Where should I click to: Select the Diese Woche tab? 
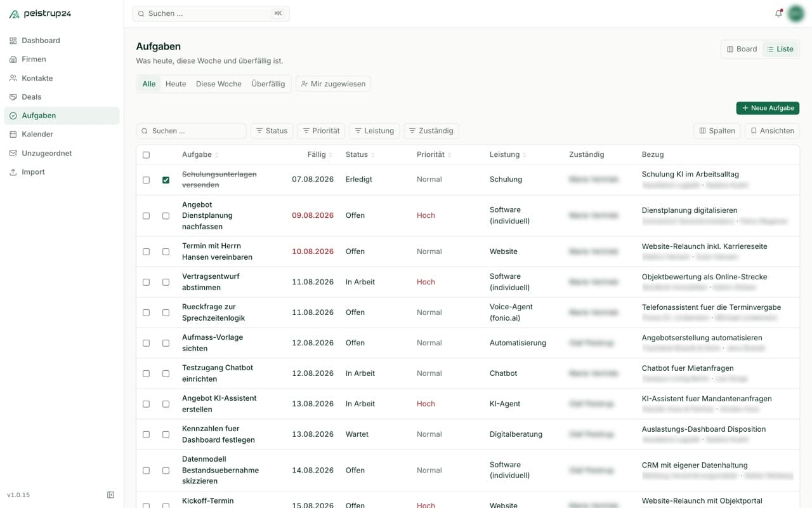click(x=219, y=84)
